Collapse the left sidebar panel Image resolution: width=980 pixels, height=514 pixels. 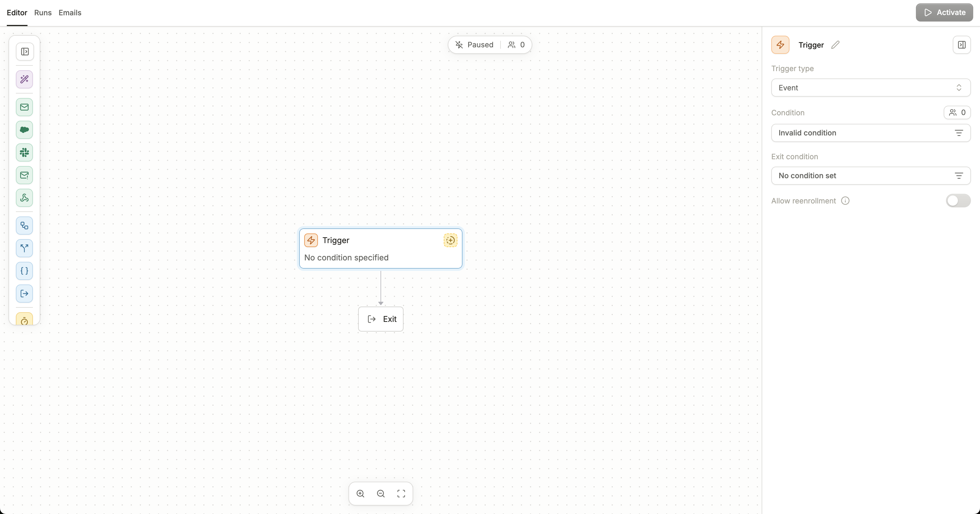[24, 51]
